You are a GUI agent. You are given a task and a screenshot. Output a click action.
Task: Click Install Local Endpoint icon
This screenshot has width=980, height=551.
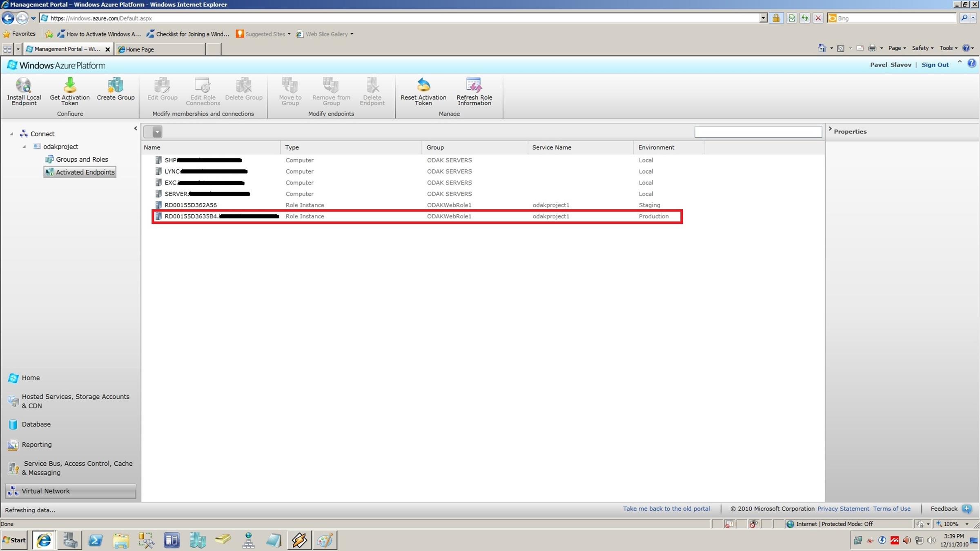24,85
